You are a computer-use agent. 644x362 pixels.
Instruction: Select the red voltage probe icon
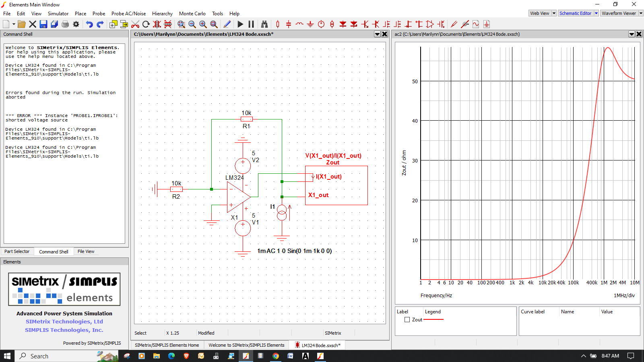[454, 24]
